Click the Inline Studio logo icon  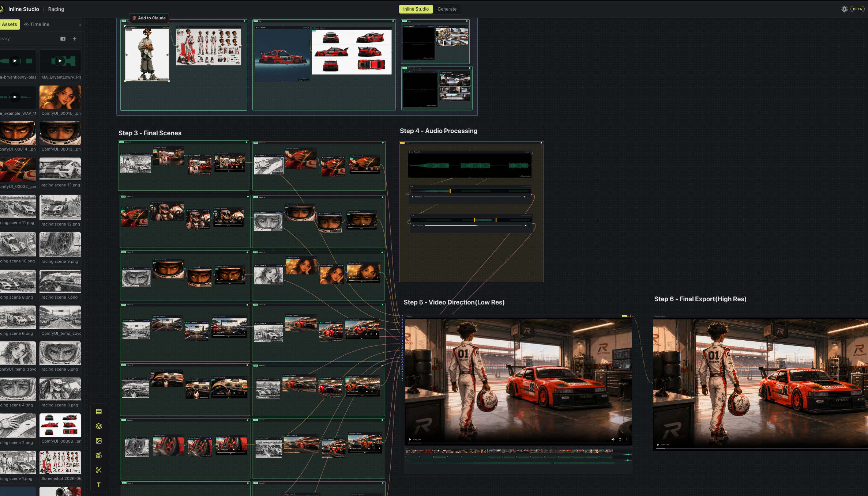(x=1, y=9)
